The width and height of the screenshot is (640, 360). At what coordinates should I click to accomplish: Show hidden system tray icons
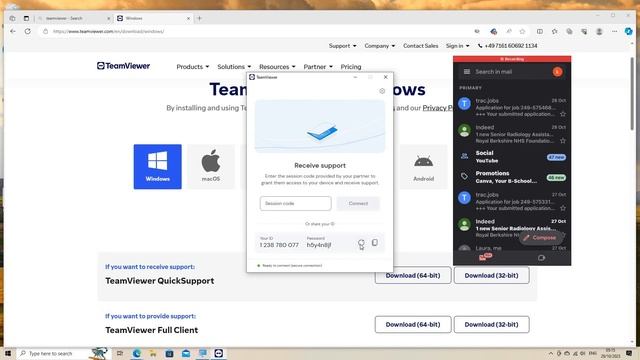point(551,353)
